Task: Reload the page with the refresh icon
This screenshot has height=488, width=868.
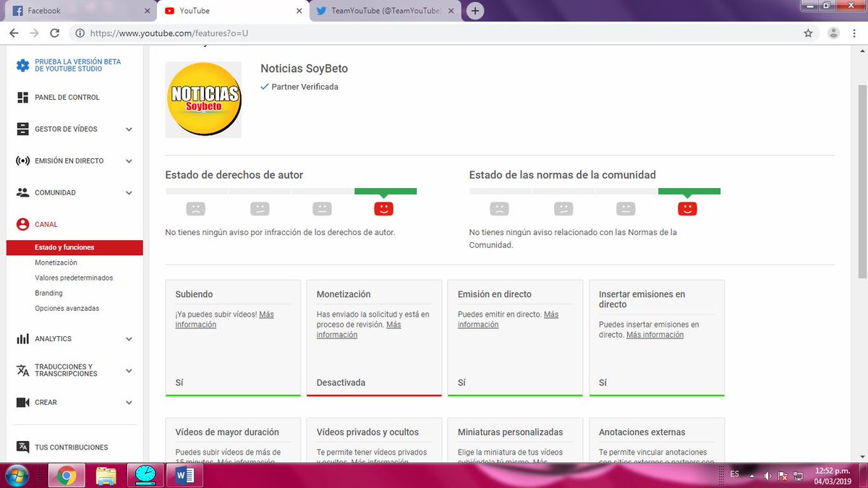Action: coord(55,33)
